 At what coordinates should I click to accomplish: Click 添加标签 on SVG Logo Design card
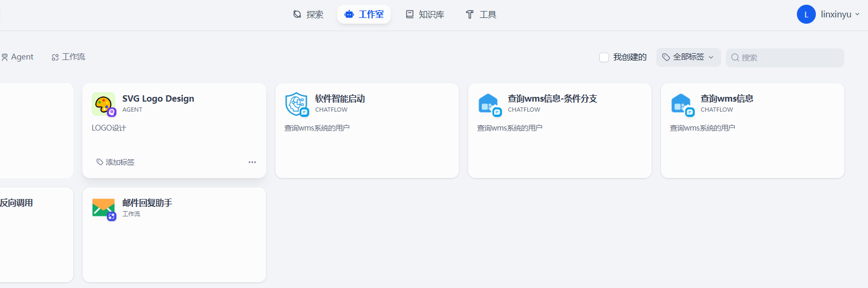pos(115,162)
